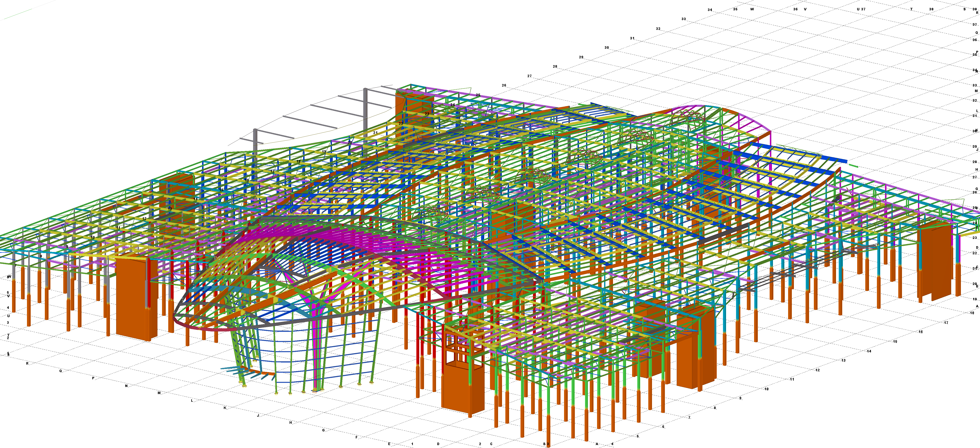Select grid label 6 on the bottom-right axis
980x448 pixels.
pyautogui.click(x=663, y=427)
